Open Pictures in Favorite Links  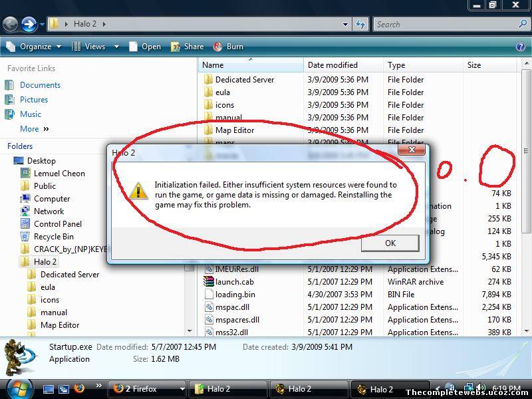point(34,100)
